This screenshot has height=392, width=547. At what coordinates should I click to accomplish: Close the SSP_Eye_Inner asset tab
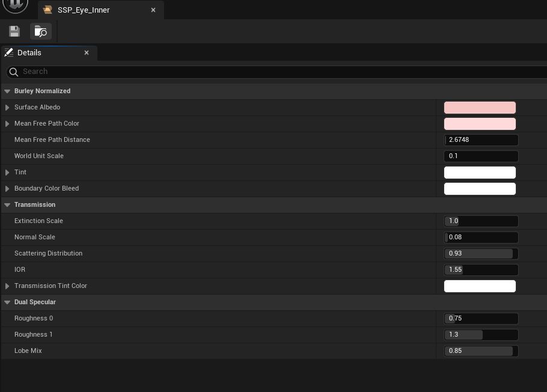pyautogui.click(x=153, y=10)
